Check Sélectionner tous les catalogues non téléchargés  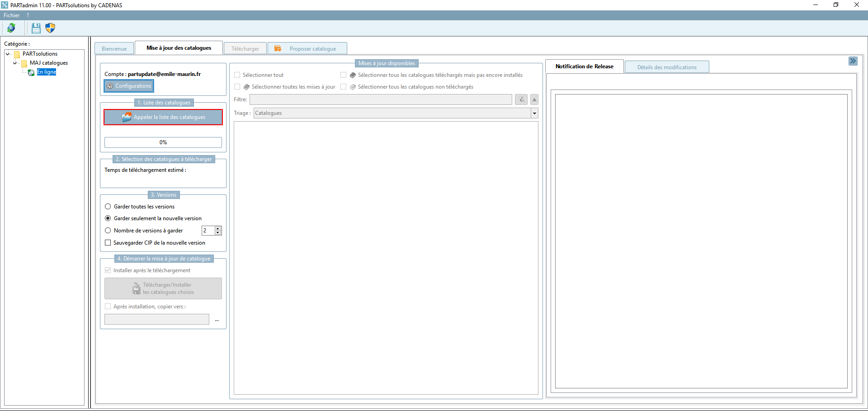(x=344, y=87)
